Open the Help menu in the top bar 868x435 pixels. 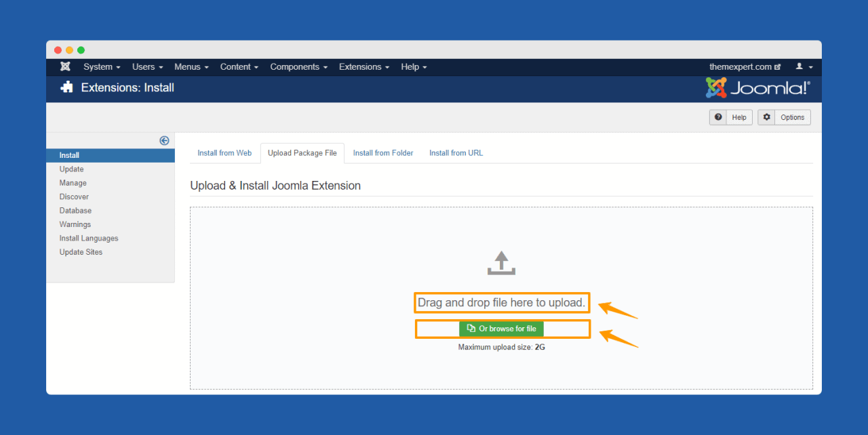tap(414, 66)
